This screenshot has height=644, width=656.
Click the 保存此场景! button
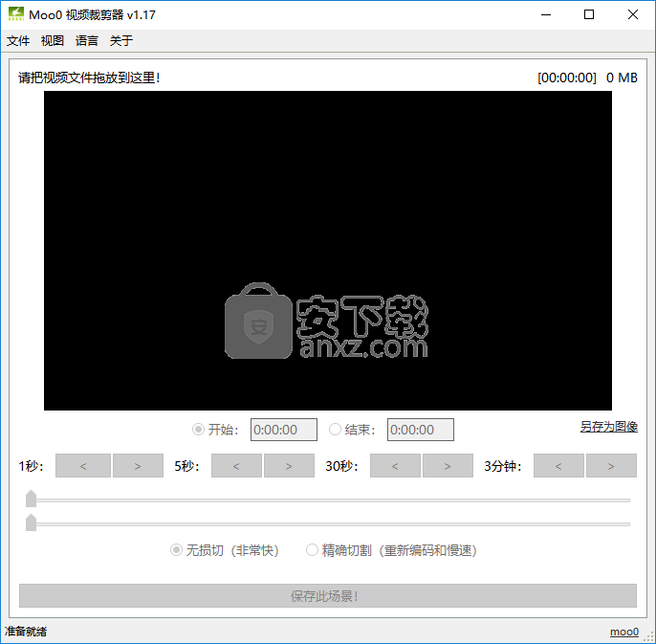328,596
